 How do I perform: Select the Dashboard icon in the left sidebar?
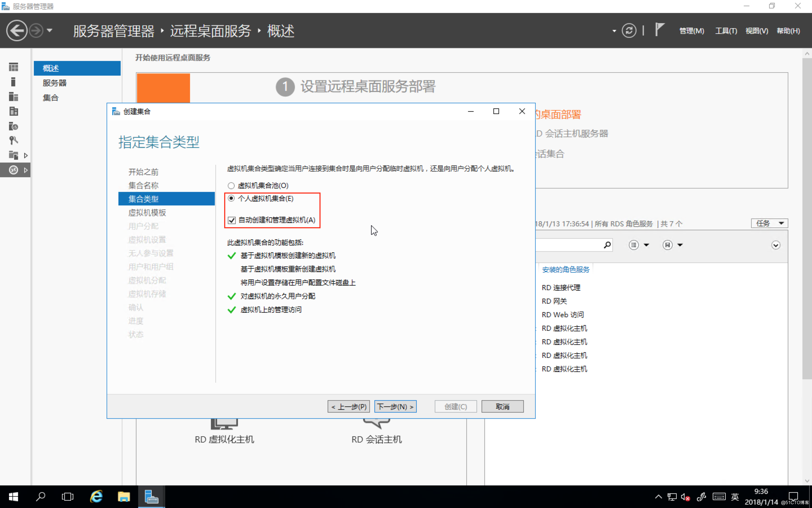pyautogui.click(x=14, y=67)
